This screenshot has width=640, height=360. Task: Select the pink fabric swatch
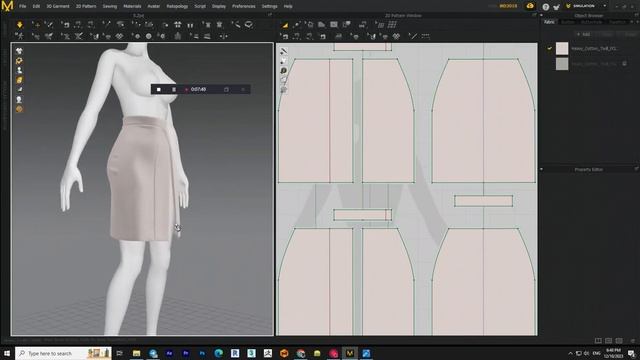[x=562, y=49]
